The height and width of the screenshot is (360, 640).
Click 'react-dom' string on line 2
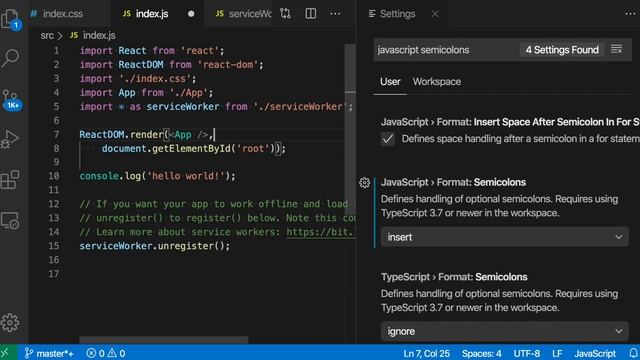click(228, 64)
